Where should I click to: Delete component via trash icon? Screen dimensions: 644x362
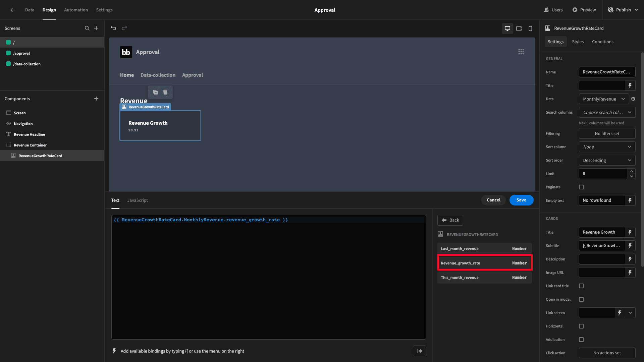165,92
